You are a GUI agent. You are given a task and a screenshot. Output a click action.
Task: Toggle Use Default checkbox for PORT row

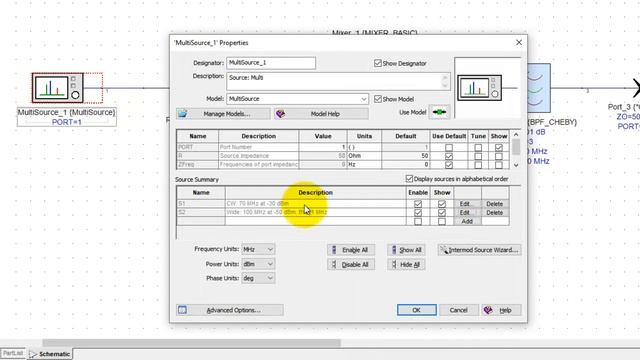(x=449, y=147)
